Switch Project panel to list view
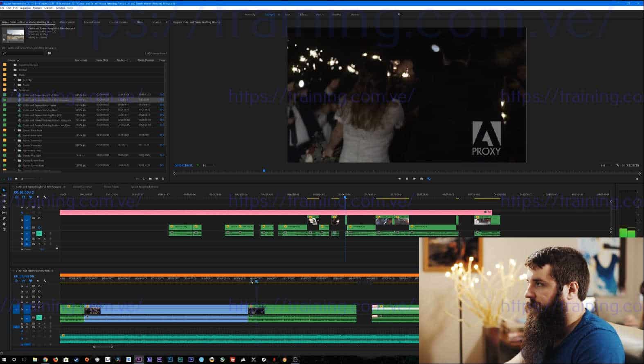This screenshot has height=364, width=644. (10, 179)
